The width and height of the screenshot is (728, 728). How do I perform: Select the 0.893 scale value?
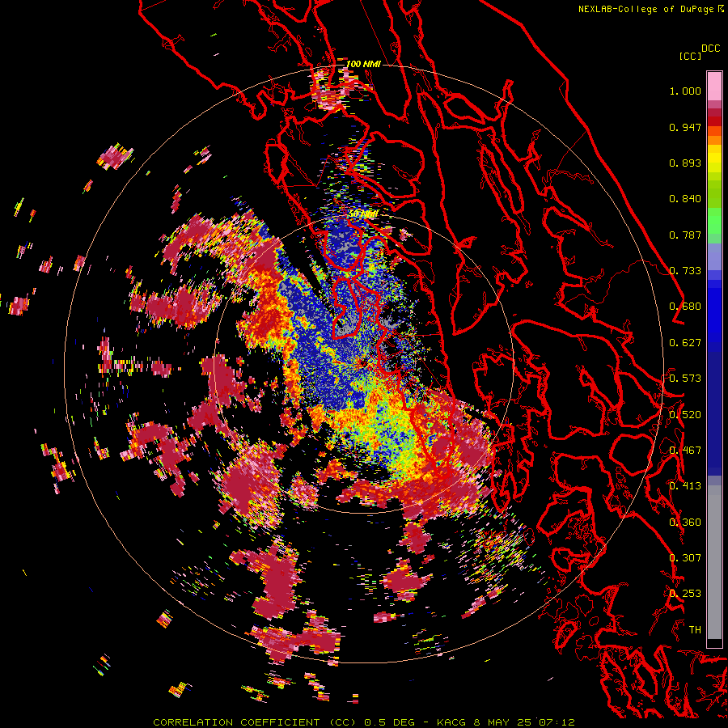[685, 163]
